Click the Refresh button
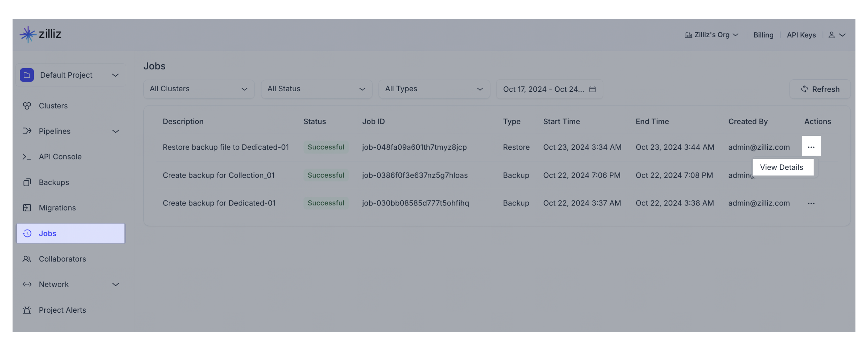 [820, 89]
